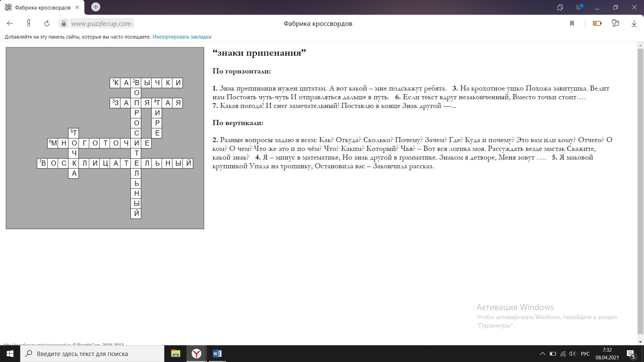
Task: Click the www.puzzlecup.com address field
Action: [x=101, y=23]
